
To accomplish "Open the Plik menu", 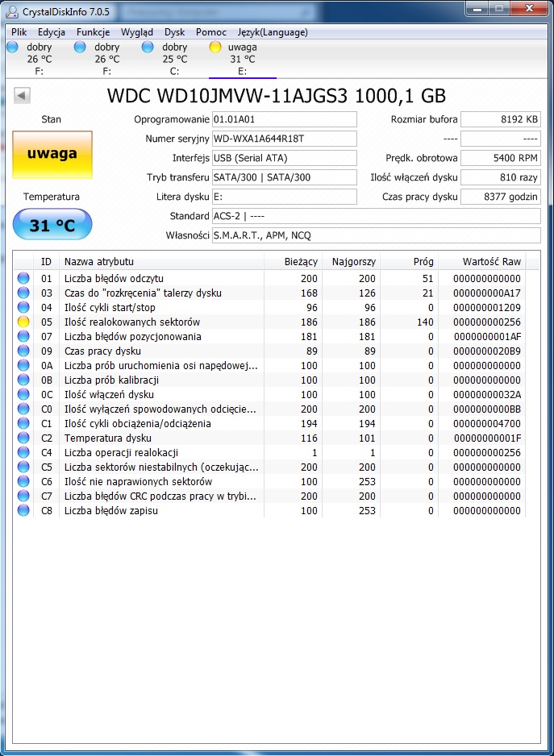I will coord(19,32).
